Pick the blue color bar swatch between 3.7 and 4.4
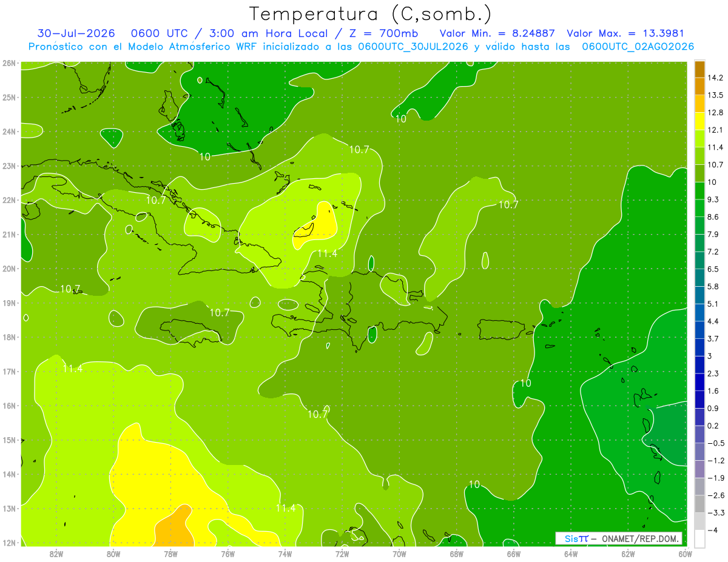Screen dimensions: 728x562 (699, 330)
